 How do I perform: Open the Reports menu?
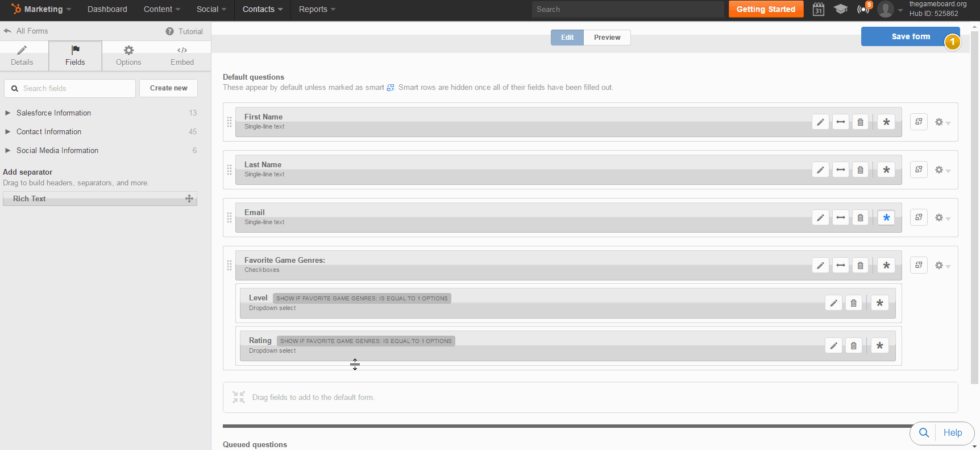[317, 9]
